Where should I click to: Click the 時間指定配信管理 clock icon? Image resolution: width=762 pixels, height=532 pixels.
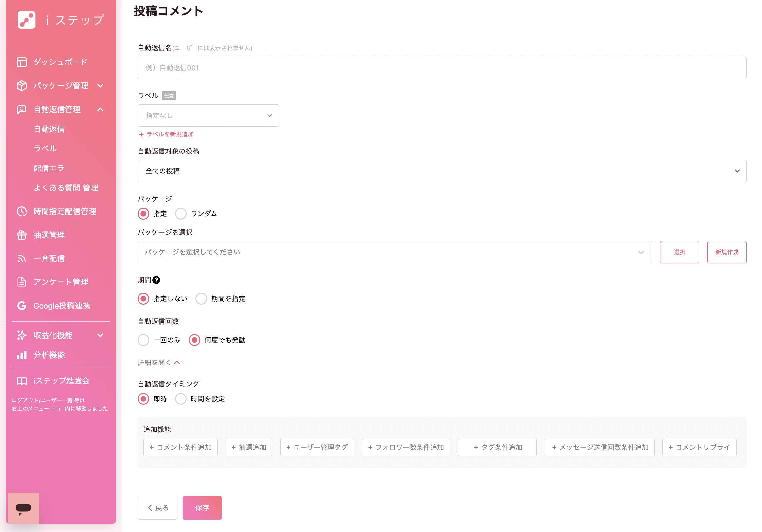pyautogui.click(x=22, y=211)
